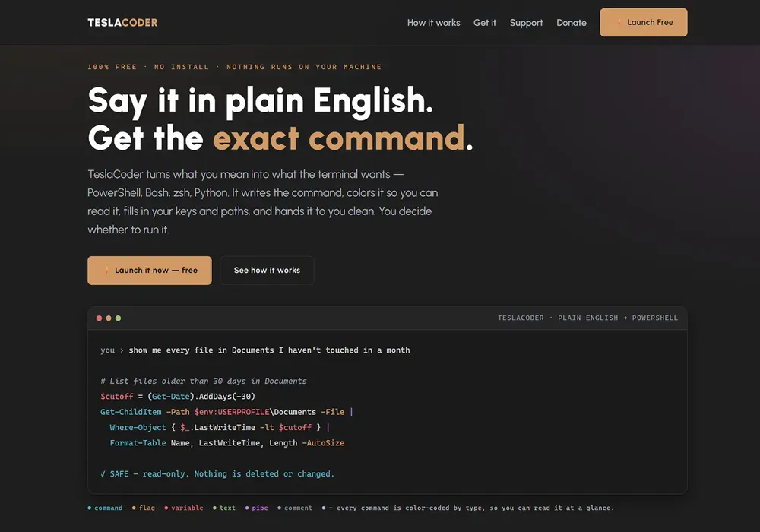760x532 pixels.
Task: Click the TESLACODER logo
Action: 122,23
